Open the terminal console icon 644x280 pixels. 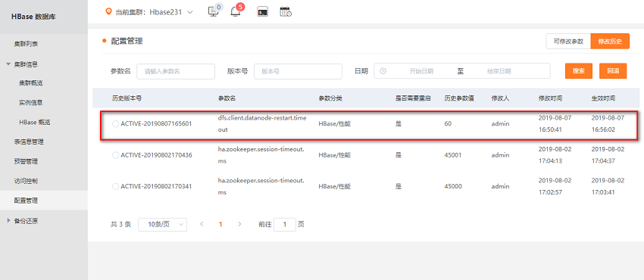click(x=262, y=12)
